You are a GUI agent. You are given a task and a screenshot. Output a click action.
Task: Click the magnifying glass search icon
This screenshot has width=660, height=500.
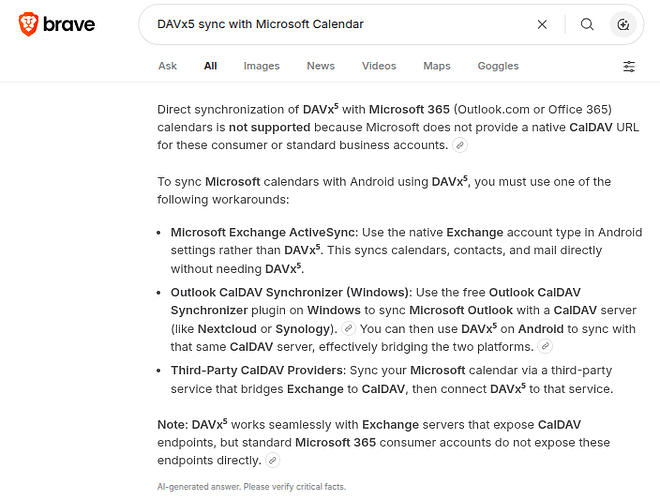point(587,24)
